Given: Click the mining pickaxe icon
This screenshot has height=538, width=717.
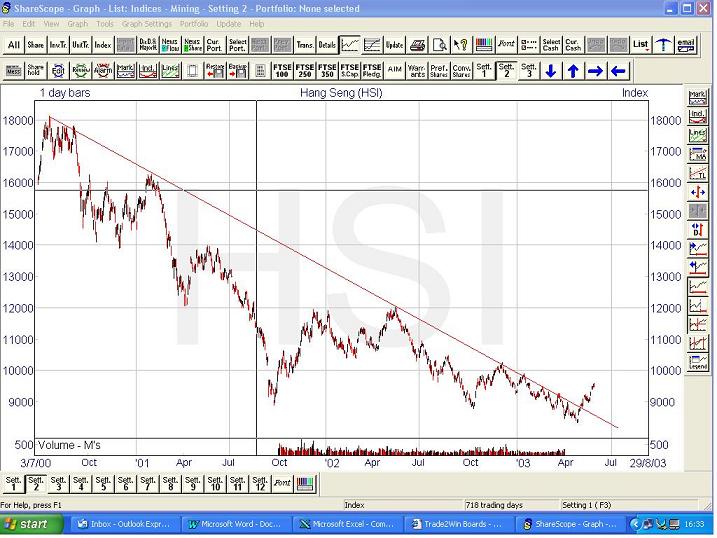Looking at the screenshot, I should click(x=663, y=45).
